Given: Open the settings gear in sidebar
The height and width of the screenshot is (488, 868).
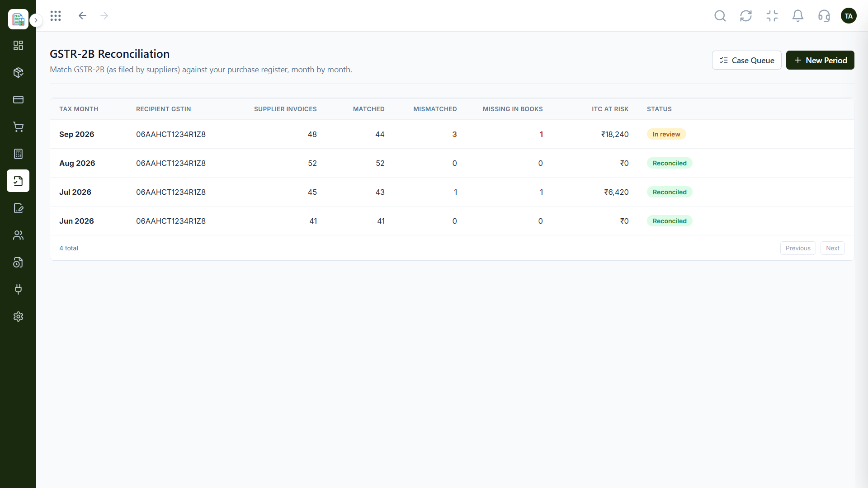Looking at the screenshot, I should pos(18,317).
